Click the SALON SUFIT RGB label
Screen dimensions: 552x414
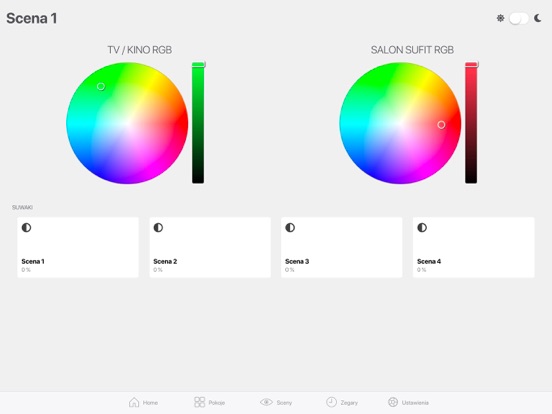(x=412, y=50)
